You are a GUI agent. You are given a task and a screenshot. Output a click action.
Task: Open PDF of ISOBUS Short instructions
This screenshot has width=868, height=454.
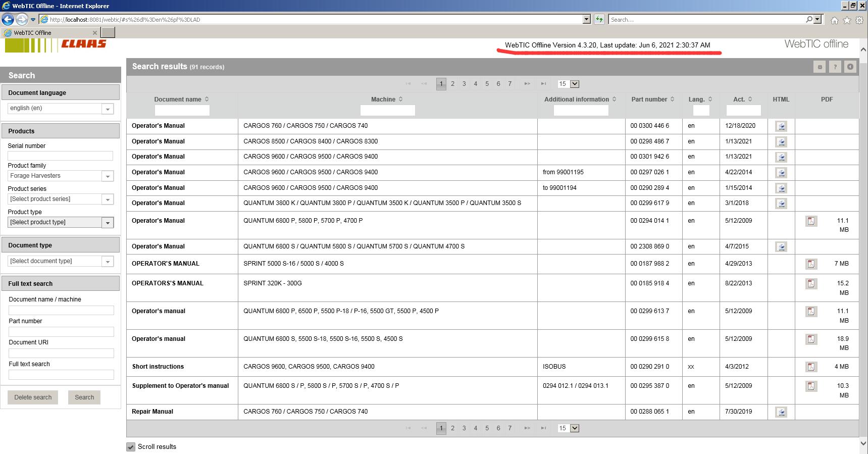tap(811, 367)
